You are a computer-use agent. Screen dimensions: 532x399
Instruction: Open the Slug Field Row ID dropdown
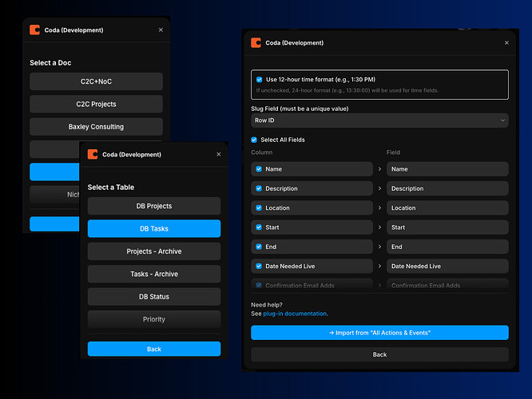click(x=379, y=120)
